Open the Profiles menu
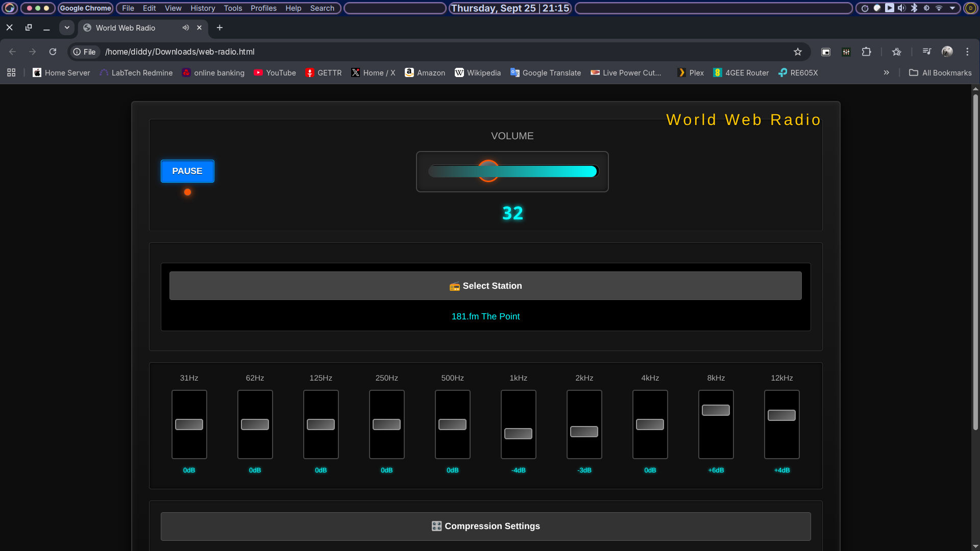This screenshot has height=551, width=980. coord(263,8)
